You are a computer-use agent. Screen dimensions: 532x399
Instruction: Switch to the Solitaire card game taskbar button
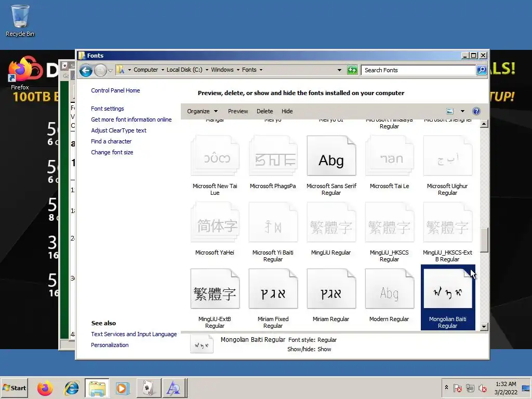coord(149,388)
